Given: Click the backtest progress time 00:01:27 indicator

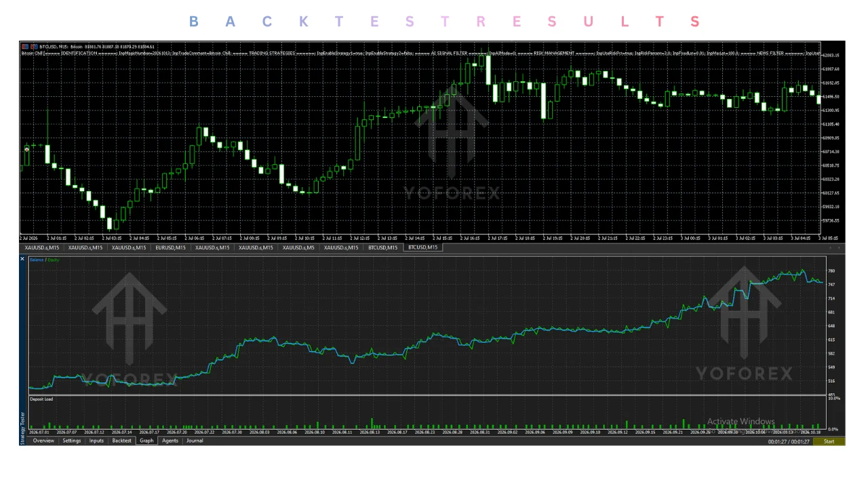Looking at the screenshot, I should [x=789, y=441].
